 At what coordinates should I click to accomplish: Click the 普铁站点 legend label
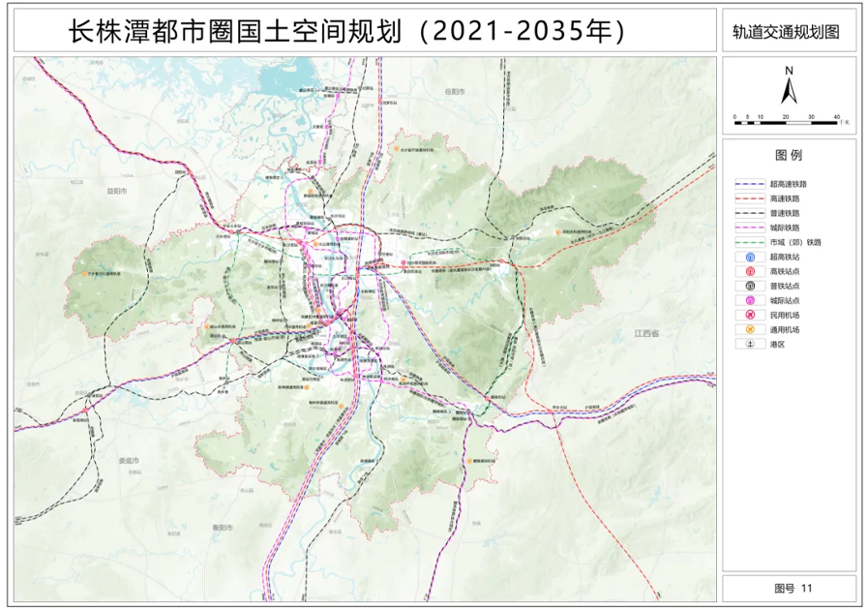pyautogui.click(x=785, y=286)
